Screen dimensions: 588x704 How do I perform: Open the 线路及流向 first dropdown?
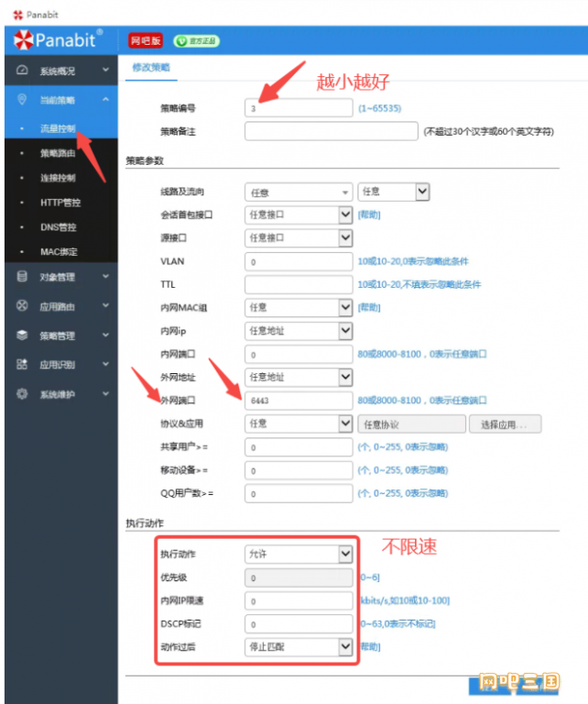click(x=299, y=192)
